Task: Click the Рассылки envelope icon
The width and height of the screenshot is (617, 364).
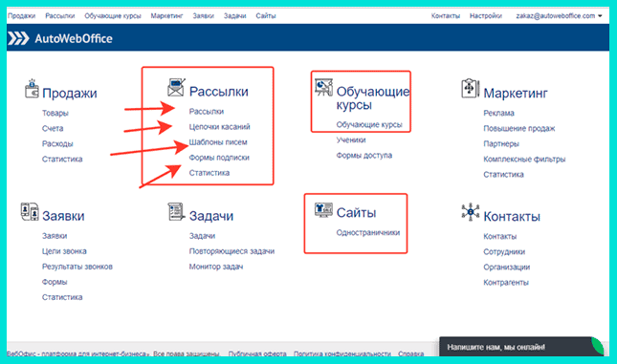Action: coord(176,87)
